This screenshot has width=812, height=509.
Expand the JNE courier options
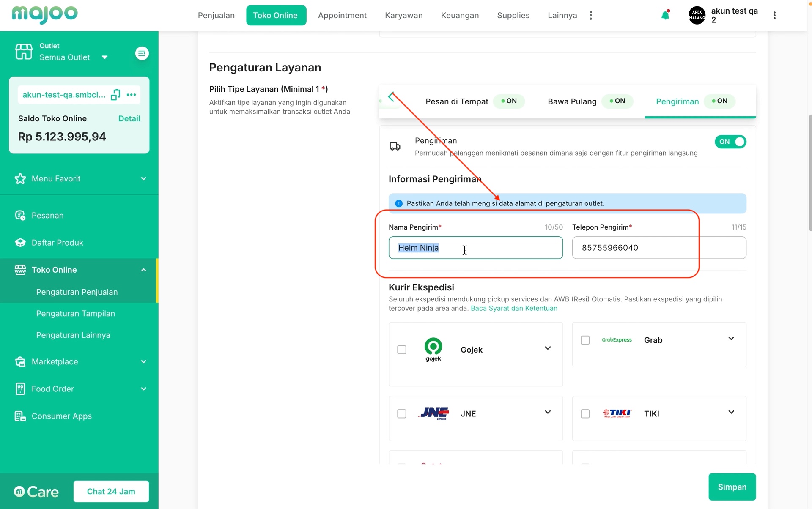(x=548, y=412)
